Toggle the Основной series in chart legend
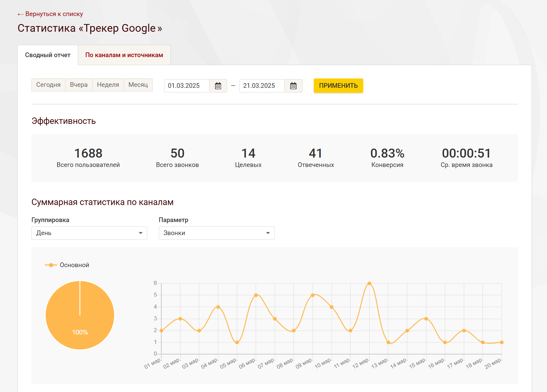 (x=67, y=265)
